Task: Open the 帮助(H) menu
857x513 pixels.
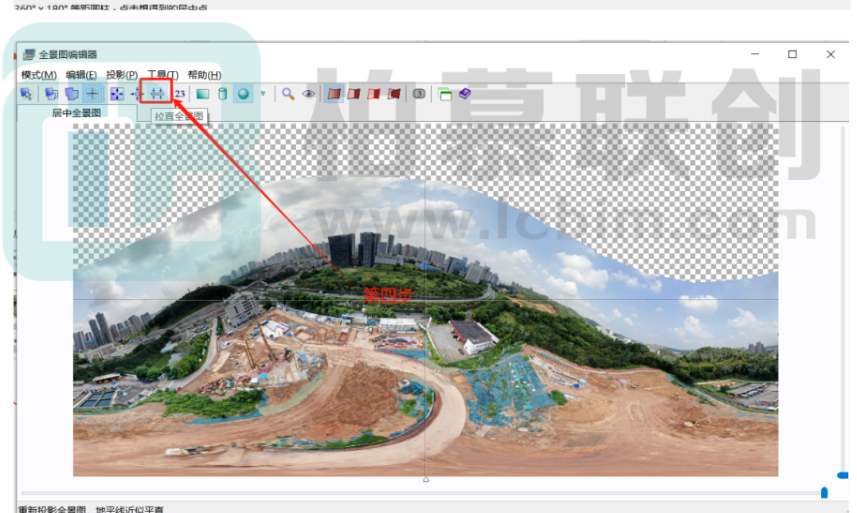Action: [204, 75]
